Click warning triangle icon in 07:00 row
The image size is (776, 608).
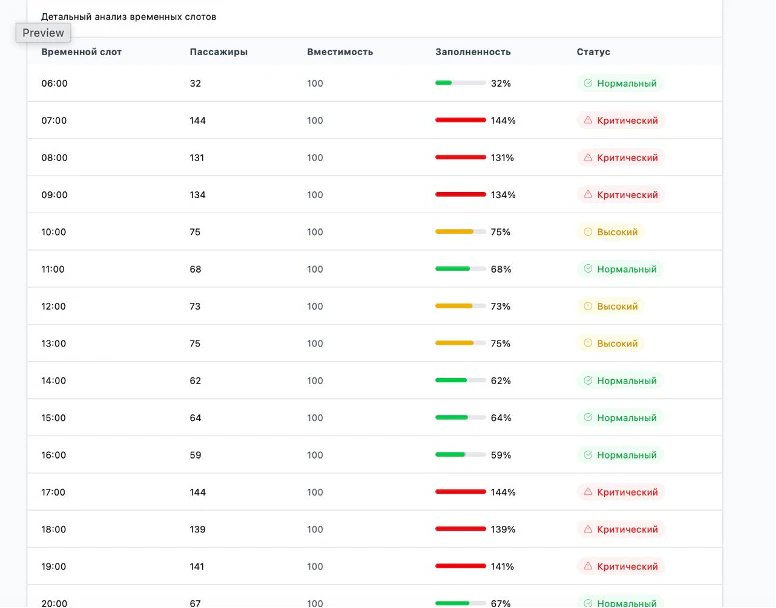587,120
